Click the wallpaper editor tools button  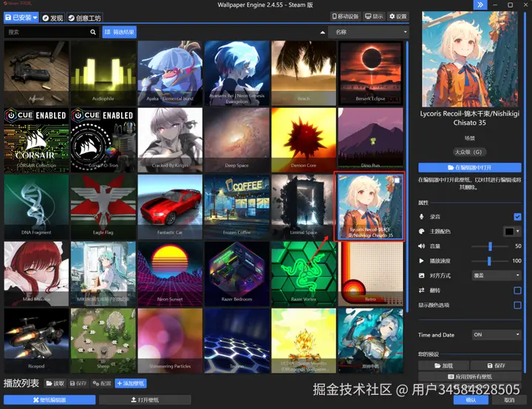[50, 400]
